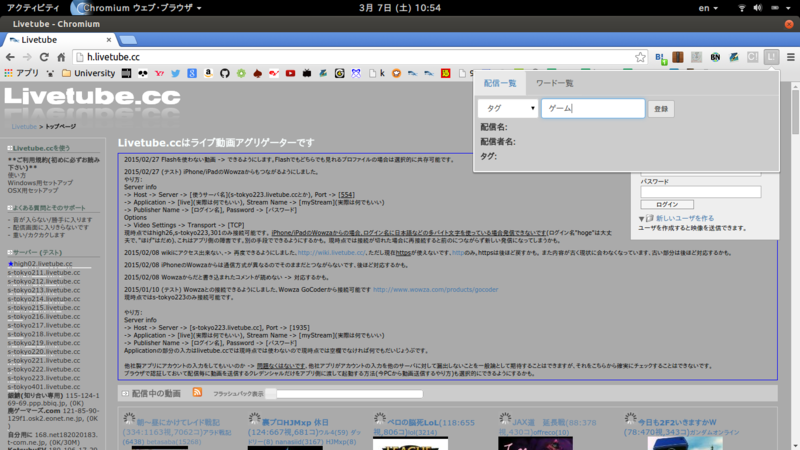Open the Chromium ウェブ・ブラウザ app menu

tap(136, 8)
